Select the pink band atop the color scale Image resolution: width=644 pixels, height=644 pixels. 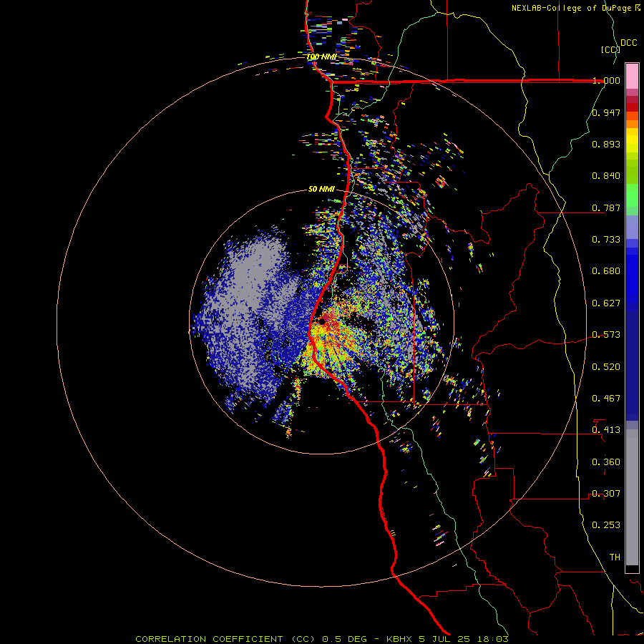tap(632, 77)
